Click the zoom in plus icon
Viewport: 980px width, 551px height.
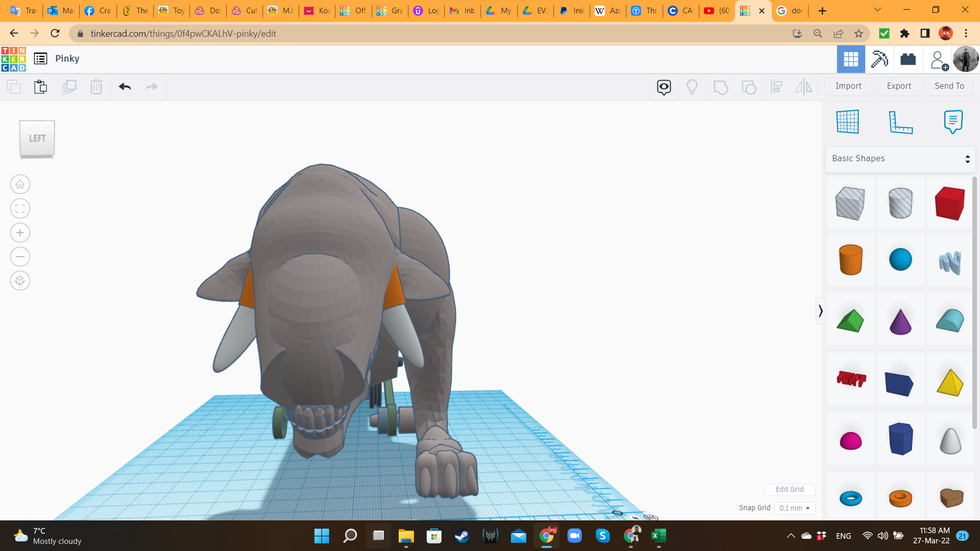20,233
